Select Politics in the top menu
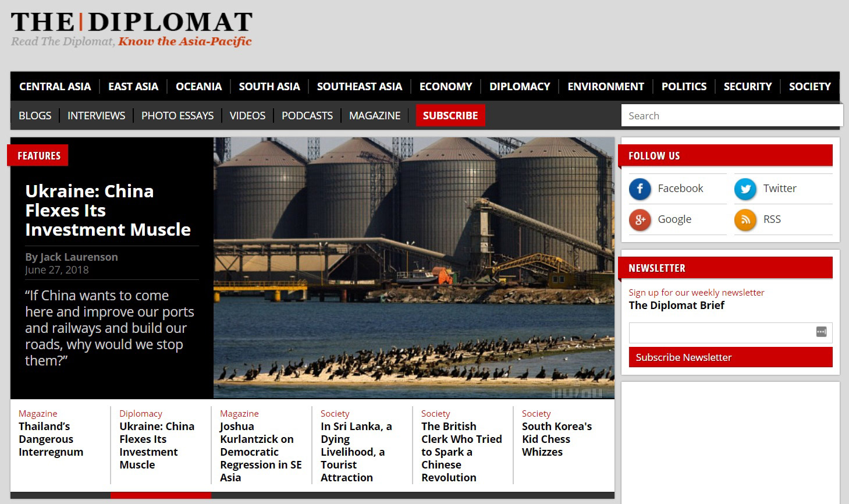Screen dimensions: 849x504 [684, 86]
